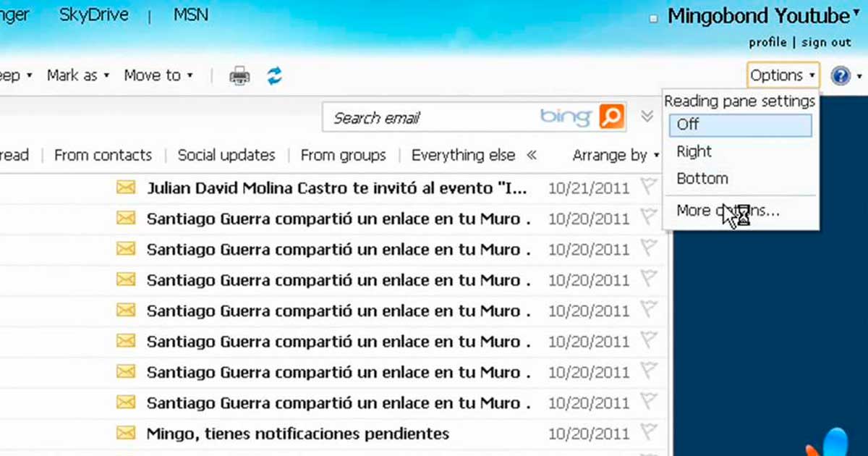Click the double-chevron beside the search box

pos(647,117)
